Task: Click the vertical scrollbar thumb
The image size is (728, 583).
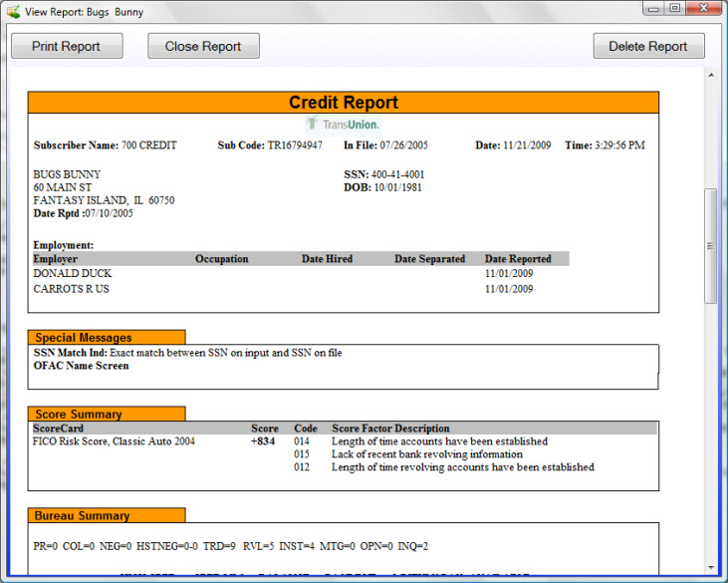Action: [x=711, y=245]
